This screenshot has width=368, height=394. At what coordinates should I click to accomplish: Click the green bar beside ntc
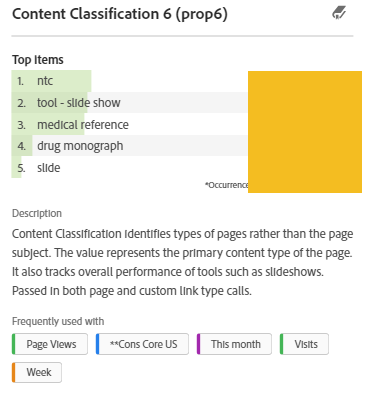[51, 81]
